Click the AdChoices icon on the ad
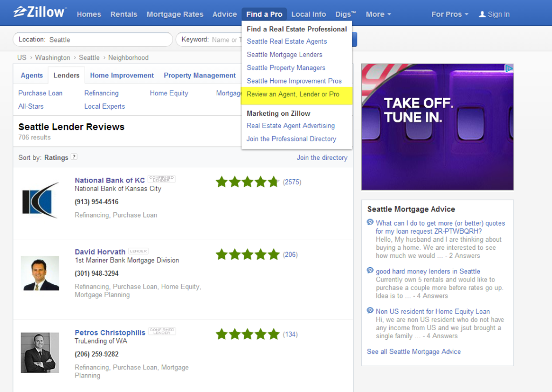Screen dimensions: 552x392 pyautogui.click(x=509, y=68)
